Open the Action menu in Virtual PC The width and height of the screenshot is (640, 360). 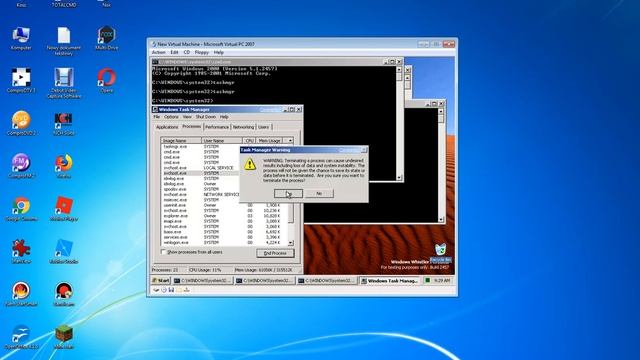click(159, 52)
